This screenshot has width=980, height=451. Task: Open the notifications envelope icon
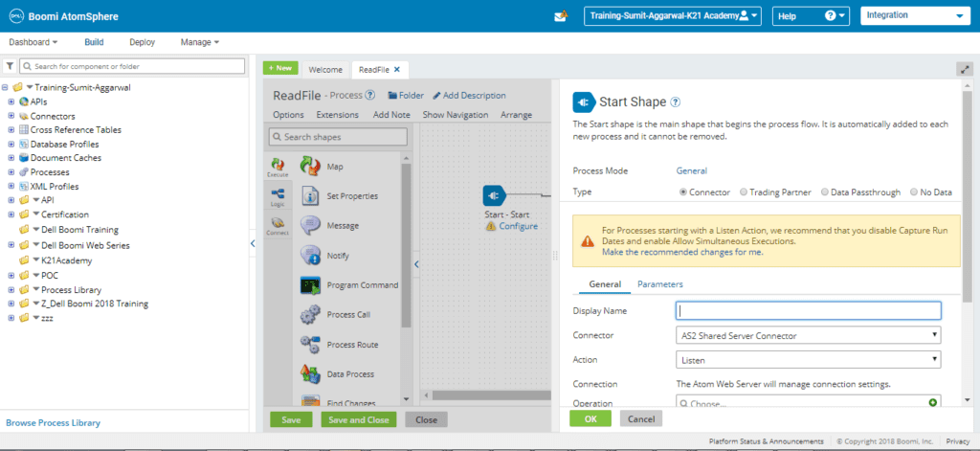561,16
